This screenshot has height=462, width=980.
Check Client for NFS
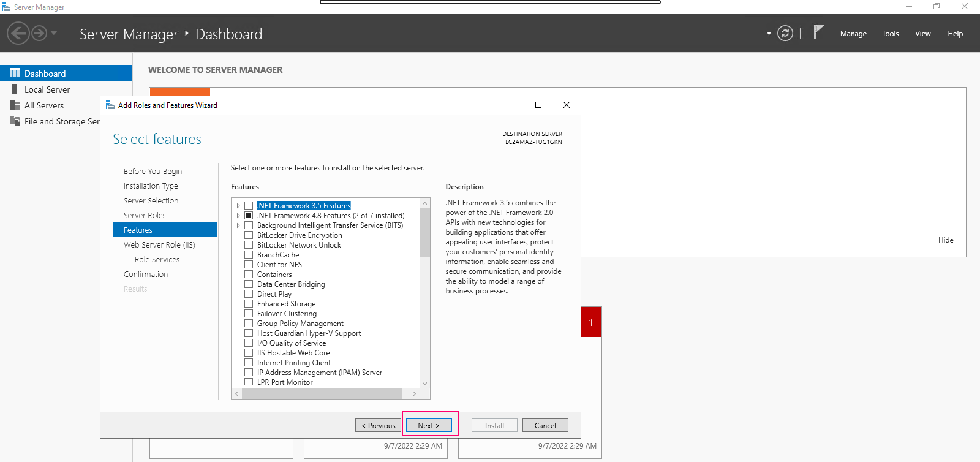click(249, 265)
